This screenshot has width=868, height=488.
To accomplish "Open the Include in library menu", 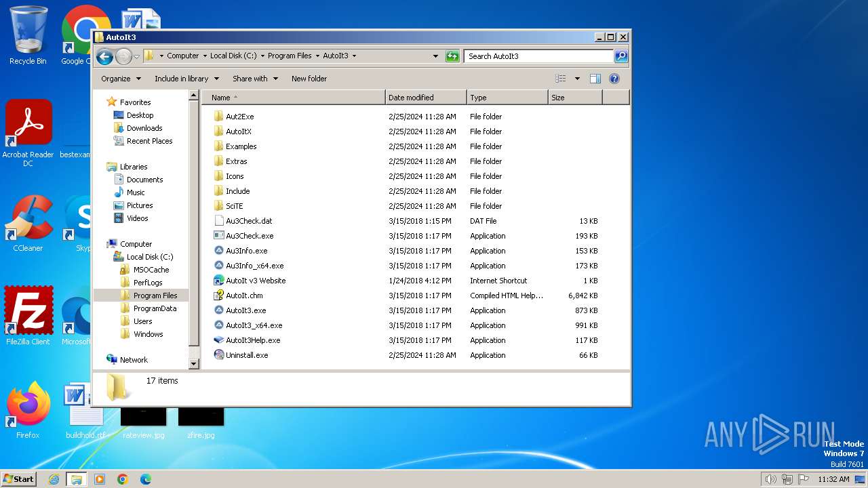I will pyautogui.click(x=186, y=79).
